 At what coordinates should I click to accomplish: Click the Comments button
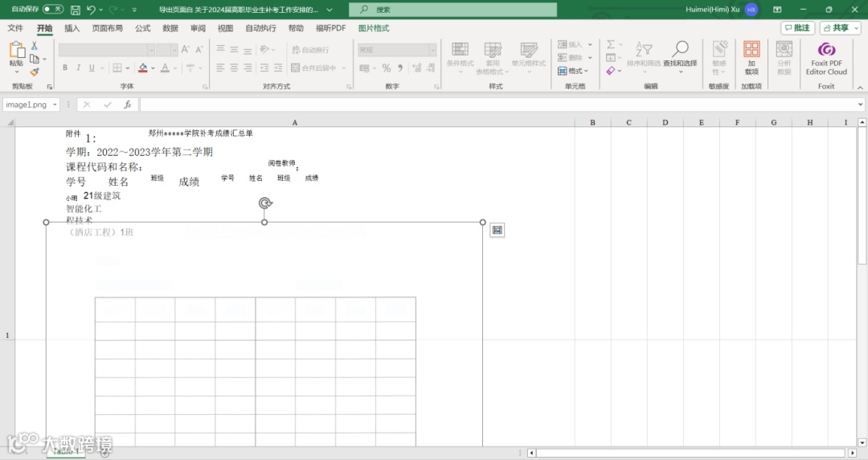point(798,27)
